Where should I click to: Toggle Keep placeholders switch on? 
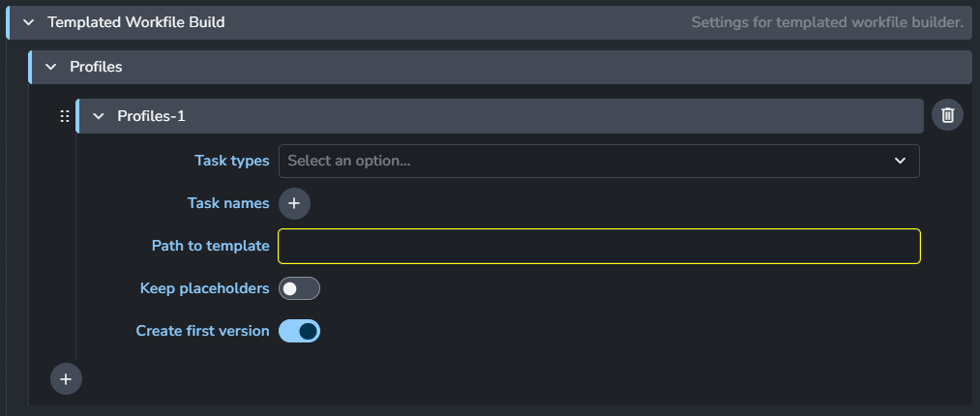299,288
